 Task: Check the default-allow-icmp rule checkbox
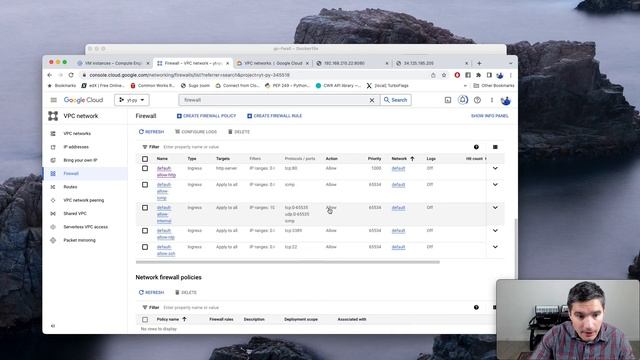pos(145,185)
